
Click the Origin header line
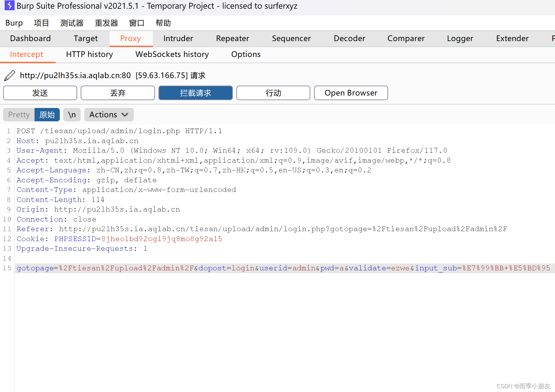[98, 209]
